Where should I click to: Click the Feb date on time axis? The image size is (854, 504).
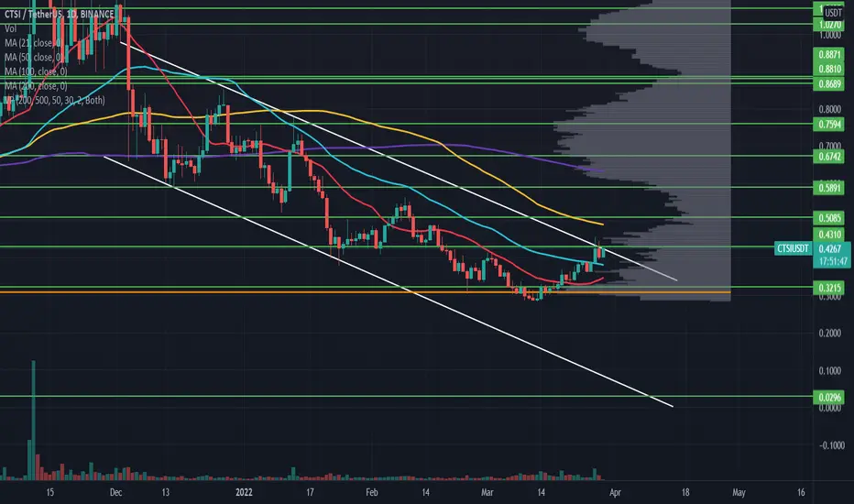[x=371, y=493]
